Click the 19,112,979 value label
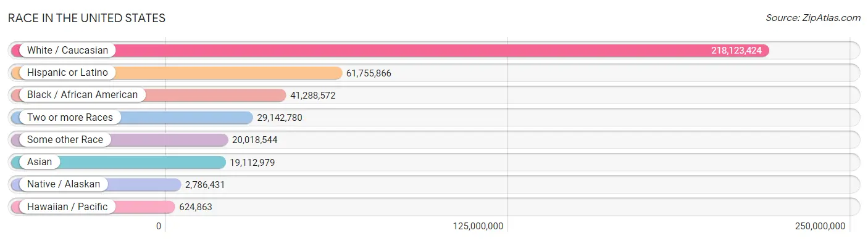 [252, 163]
